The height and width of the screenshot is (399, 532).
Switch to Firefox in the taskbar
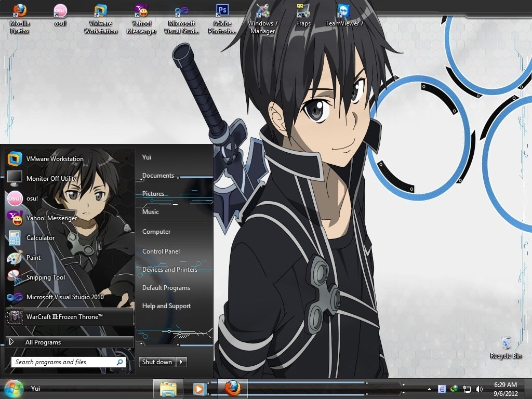point(233,389)
